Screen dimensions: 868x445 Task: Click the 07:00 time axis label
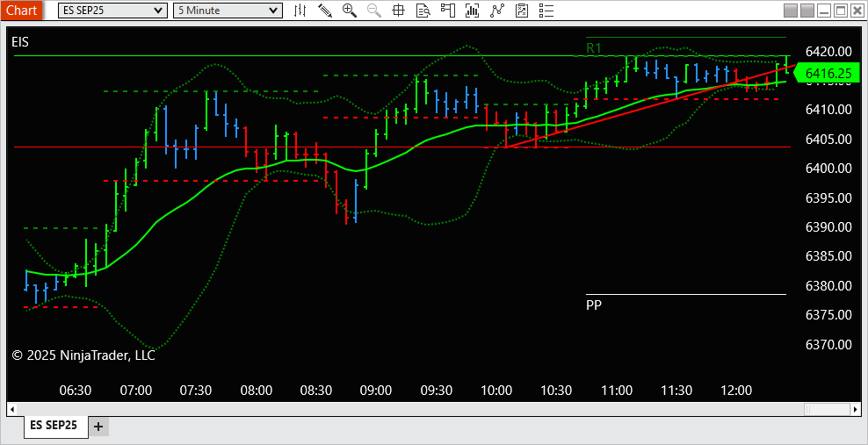[136, 391]
